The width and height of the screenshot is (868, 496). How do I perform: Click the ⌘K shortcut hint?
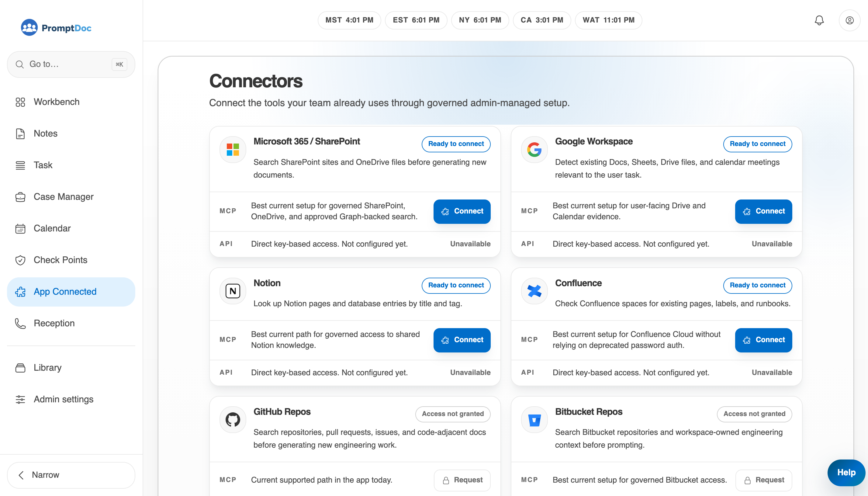click(119, 64)
